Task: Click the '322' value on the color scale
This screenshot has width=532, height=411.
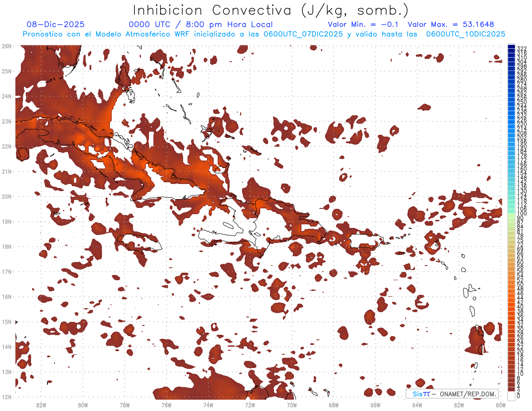Action: 521,48
